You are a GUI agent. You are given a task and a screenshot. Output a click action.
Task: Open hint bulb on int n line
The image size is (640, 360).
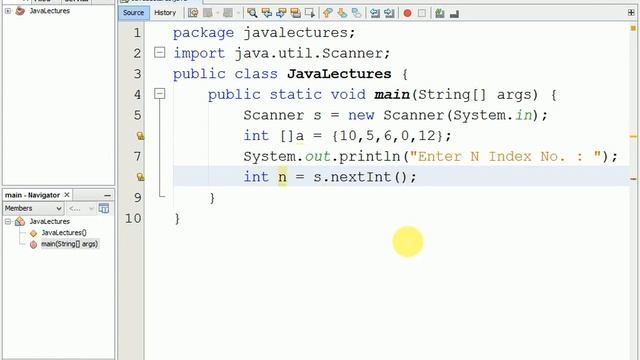pos(140,177)
